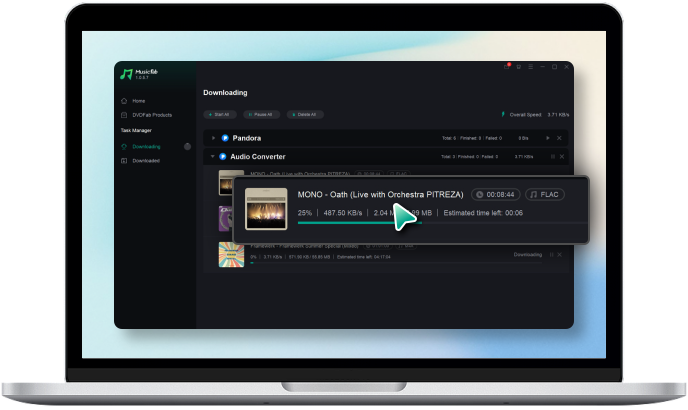688x410 pixels.
Task: Remove the Audio Converter group with X
Action: coord(562,157)
